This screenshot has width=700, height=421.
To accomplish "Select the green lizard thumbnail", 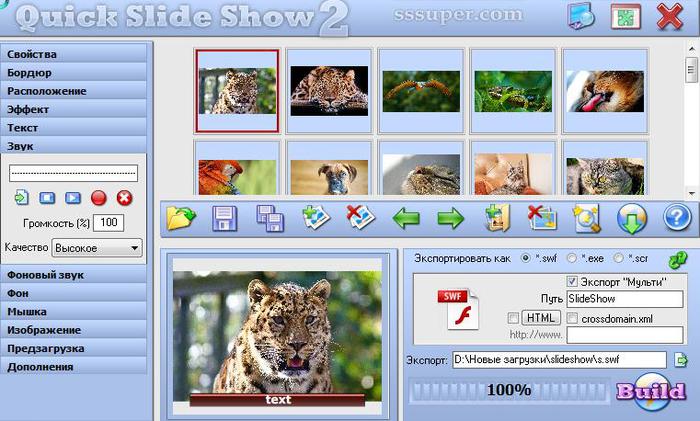I will pyautogui.click(x=513, y=91).
